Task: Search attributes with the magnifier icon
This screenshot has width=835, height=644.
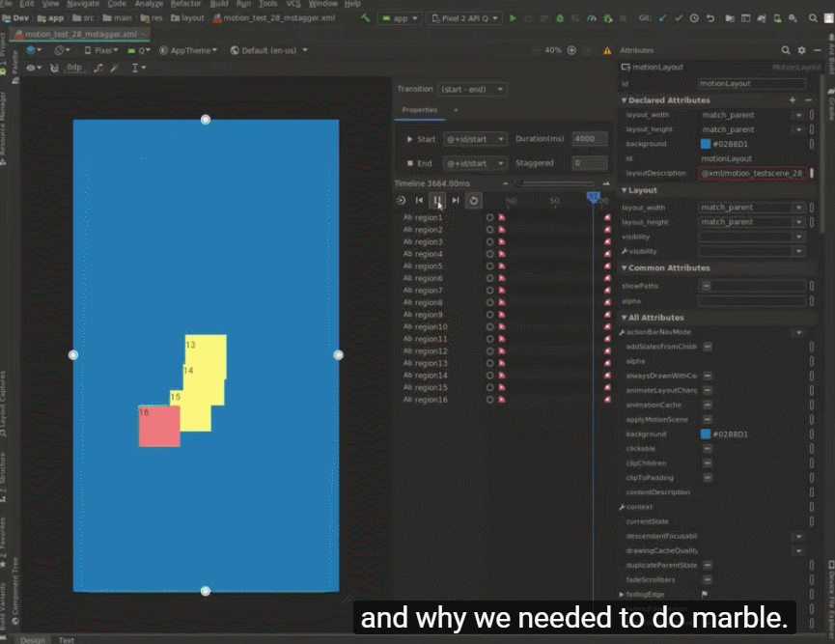Action: tap(786, 50)
